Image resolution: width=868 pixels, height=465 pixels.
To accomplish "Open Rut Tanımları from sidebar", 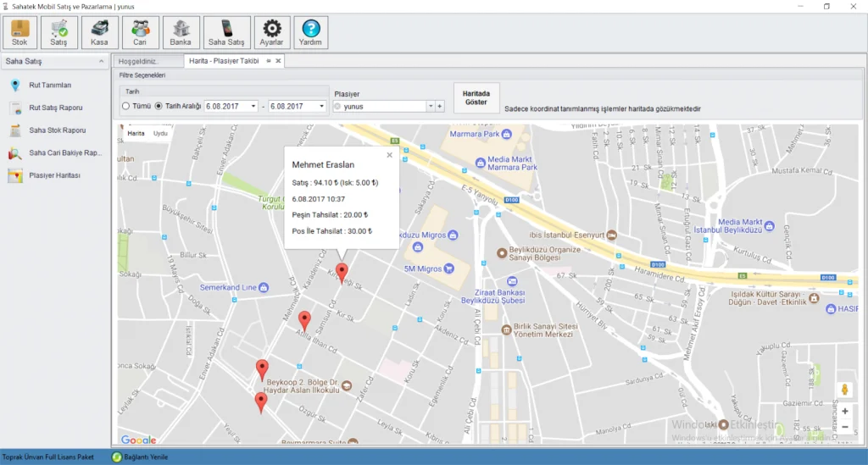I will click(x=50, y=86).
